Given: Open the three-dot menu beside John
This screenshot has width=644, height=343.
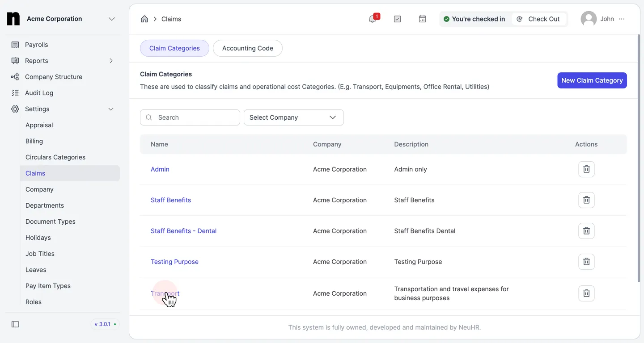Looking at the screenshot, I should [x=622, y=19].
